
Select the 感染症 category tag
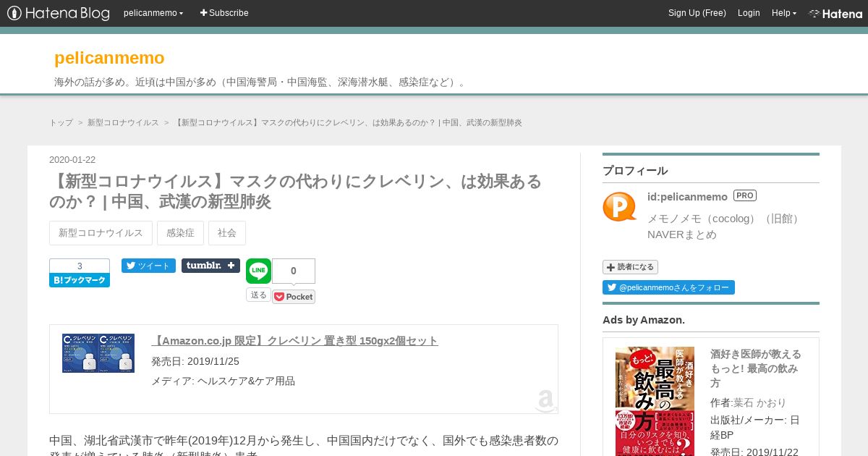[x=180, y=233]
